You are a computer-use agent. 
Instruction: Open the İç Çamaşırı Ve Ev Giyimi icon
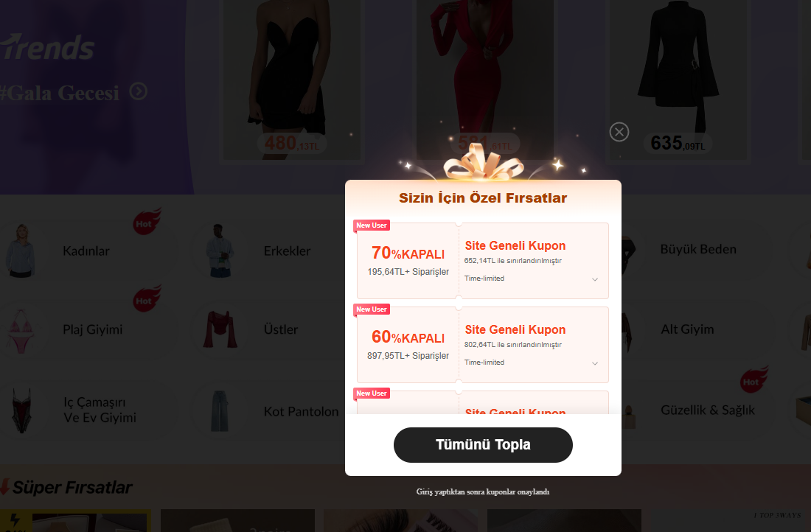coord(21,410)
